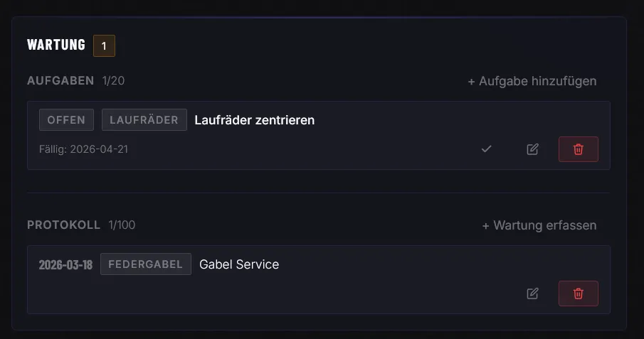644x339 pixels.
Task: Click the OFFEN status badge
Action: pos(66,120)
